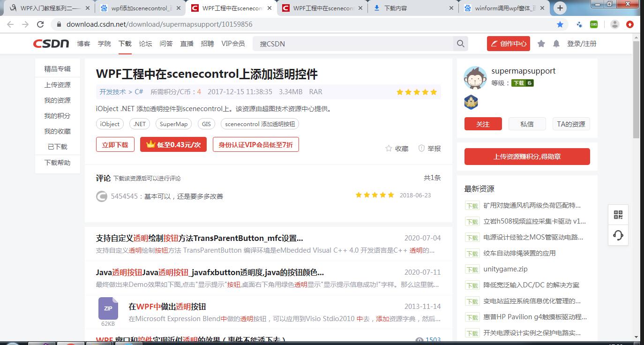The image size is (644, 345).
Task: Open 已下载 in left sidebar
Action: pos(58,147)
